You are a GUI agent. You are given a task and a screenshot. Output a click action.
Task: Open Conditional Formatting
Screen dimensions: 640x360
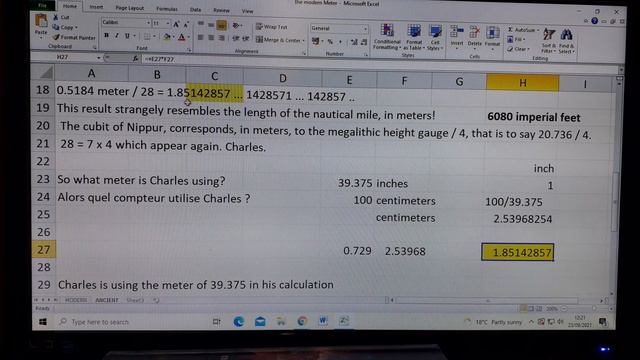[387, 36]
